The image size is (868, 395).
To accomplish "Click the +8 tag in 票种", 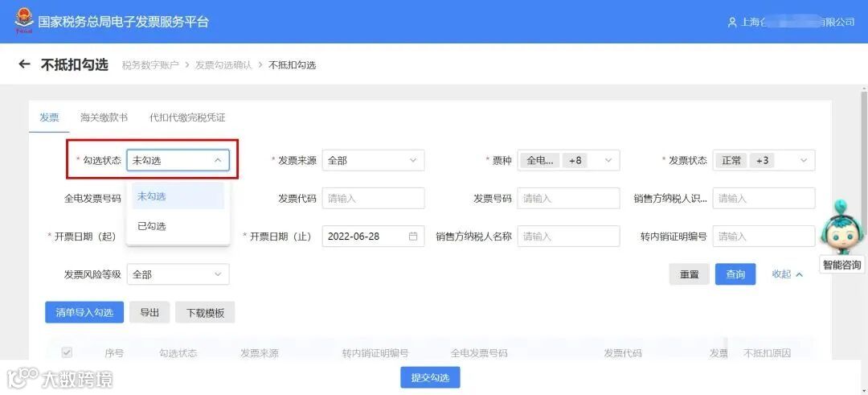I will tap(575, 161).
